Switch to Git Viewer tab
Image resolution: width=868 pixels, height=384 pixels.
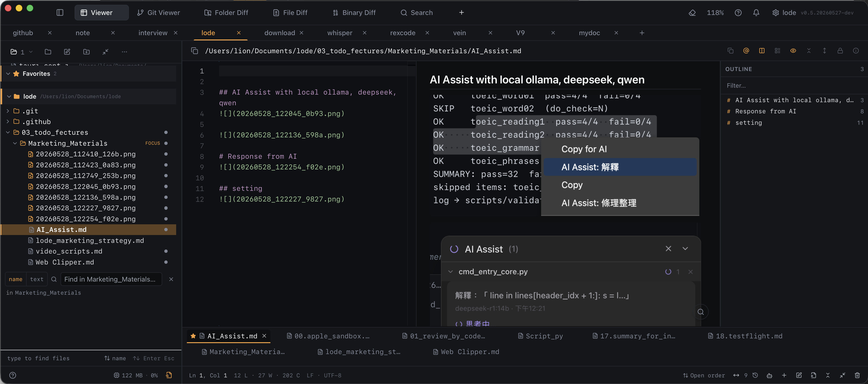158,12
